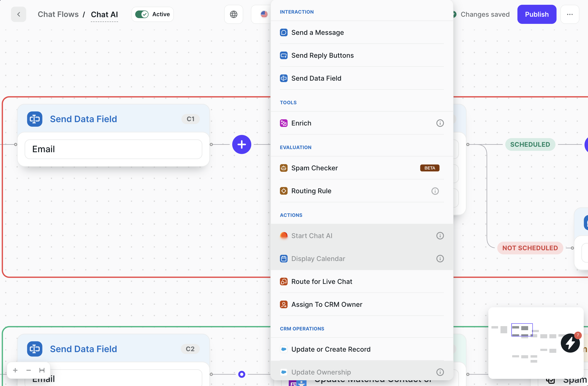Click the C1 badge label

pos(190,119)
